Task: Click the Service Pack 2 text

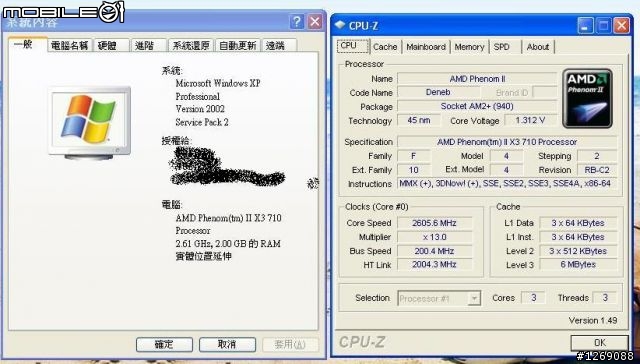Action: [202, 122]
